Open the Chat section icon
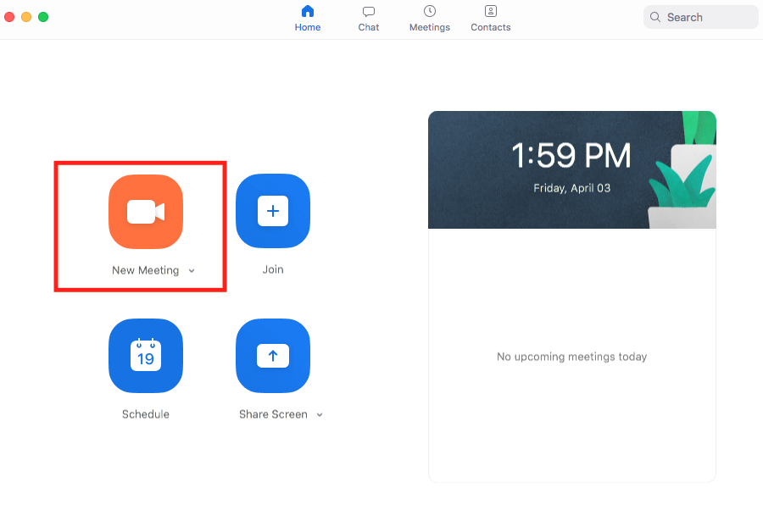Screen dimensions: 763x532 point(368,11)
